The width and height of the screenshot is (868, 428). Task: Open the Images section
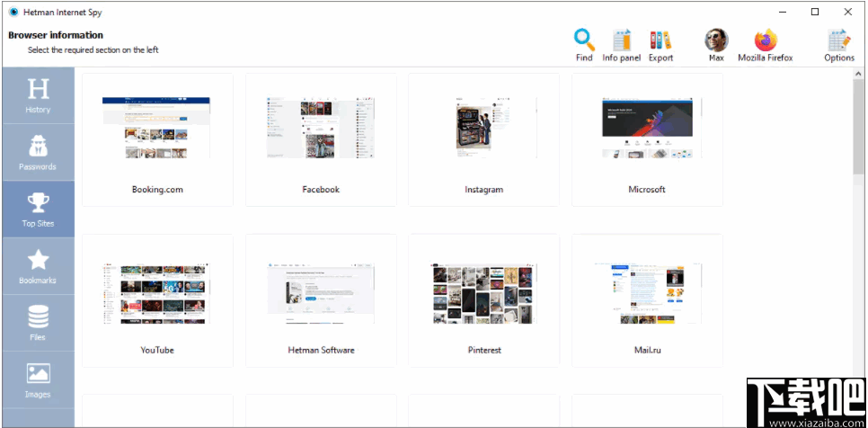click(39, 379)
